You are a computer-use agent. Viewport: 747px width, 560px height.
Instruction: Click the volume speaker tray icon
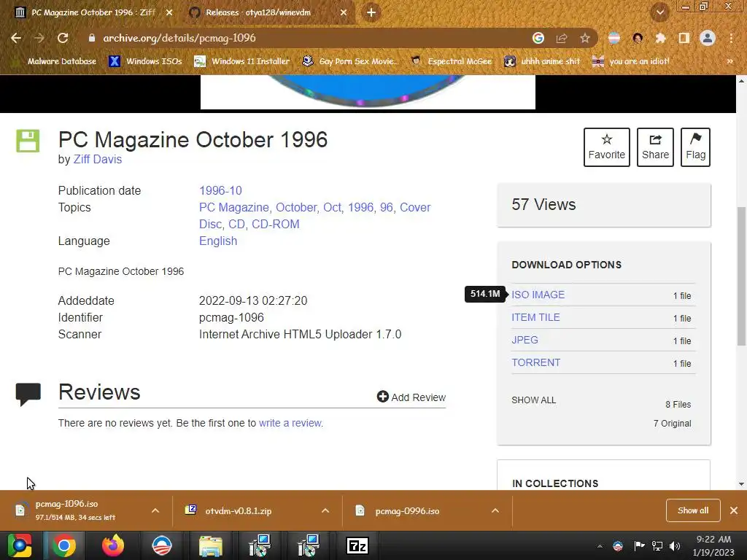point(675,546)
